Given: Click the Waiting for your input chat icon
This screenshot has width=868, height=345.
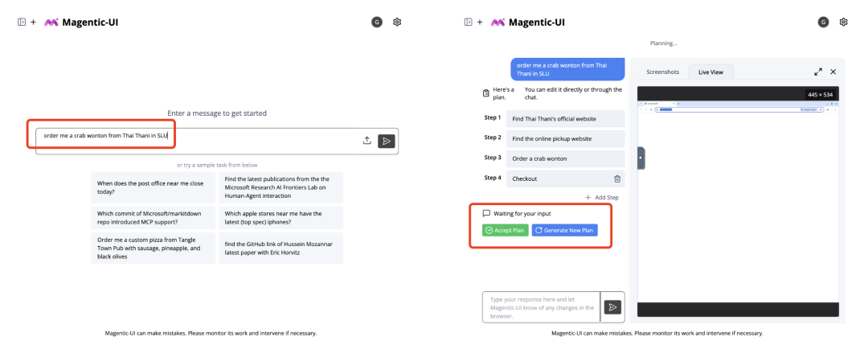Looking at the screenshot, I should click(486, 213).
